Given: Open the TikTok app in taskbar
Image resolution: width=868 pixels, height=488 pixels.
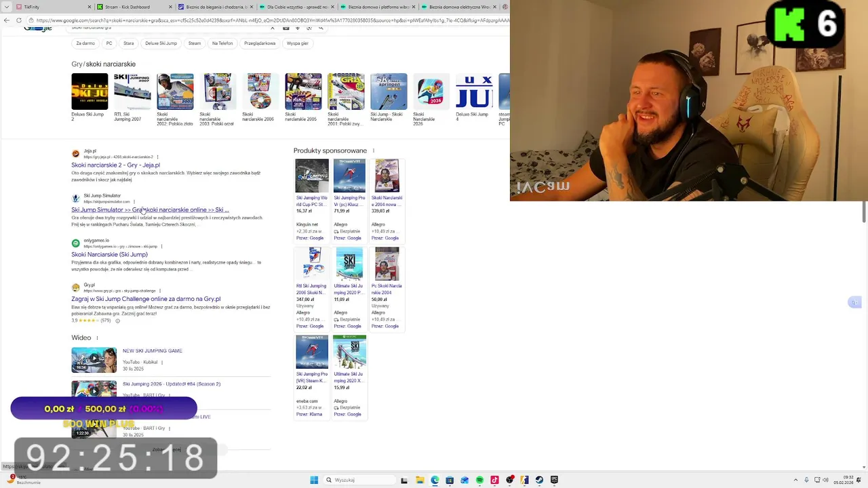Looking at the screenshot, I should [494, 480].
